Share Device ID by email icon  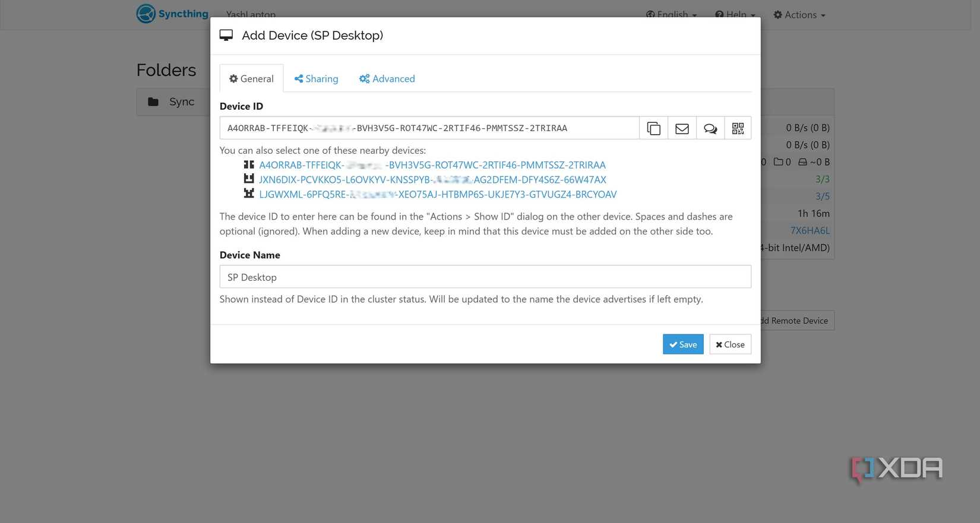coord(682,128)
